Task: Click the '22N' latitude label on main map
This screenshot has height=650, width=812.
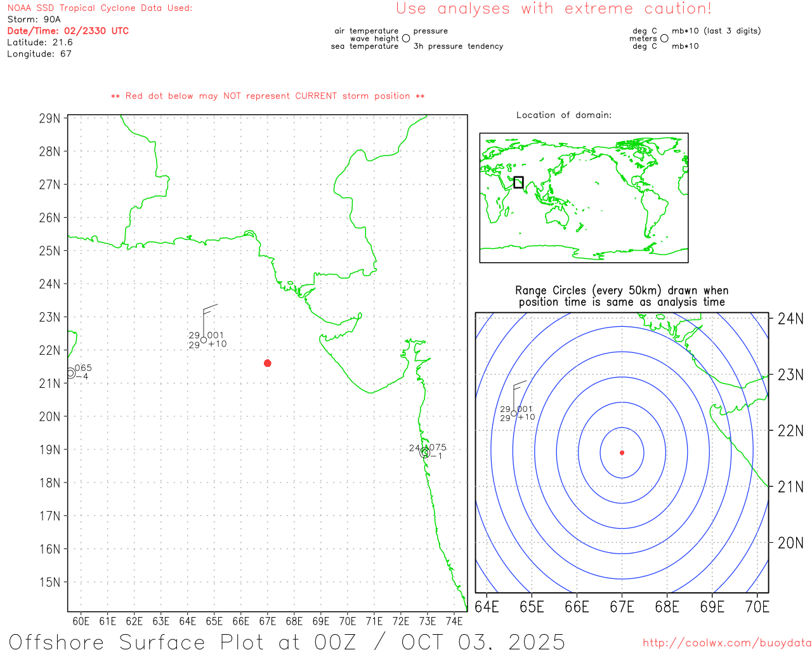Action: pyautogui.click(x=49, y=350)
